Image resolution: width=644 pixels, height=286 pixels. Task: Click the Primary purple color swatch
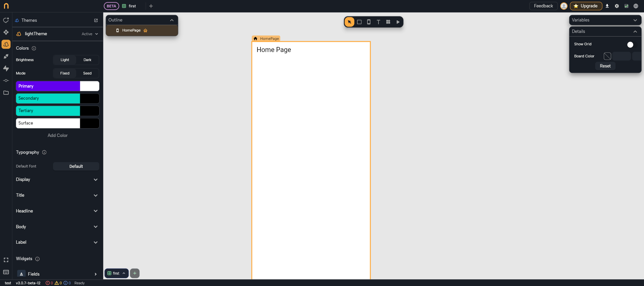tap(48, 86)
